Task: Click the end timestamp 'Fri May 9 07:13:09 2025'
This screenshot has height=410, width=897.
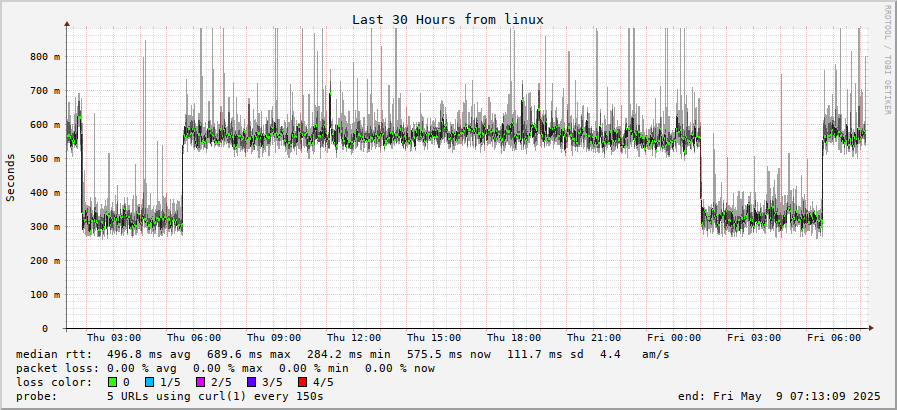Action: [x=797, y=396]
